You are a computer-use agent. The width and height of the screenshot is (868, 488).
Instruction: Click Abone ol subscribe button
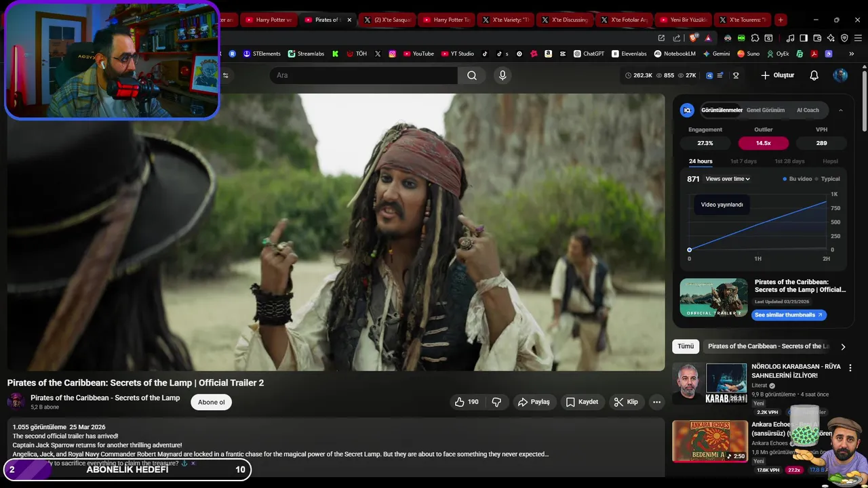coord(211,402)
